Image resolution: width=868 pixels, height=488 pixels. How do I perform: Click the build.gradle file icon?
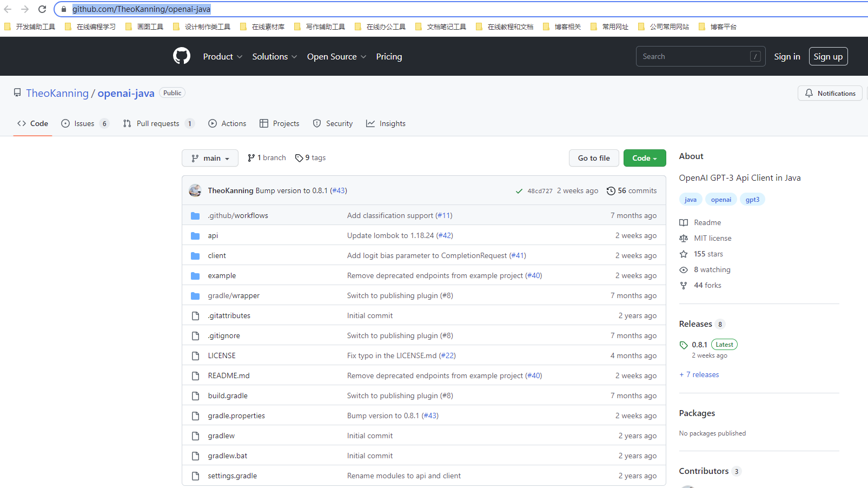(195, 396)
